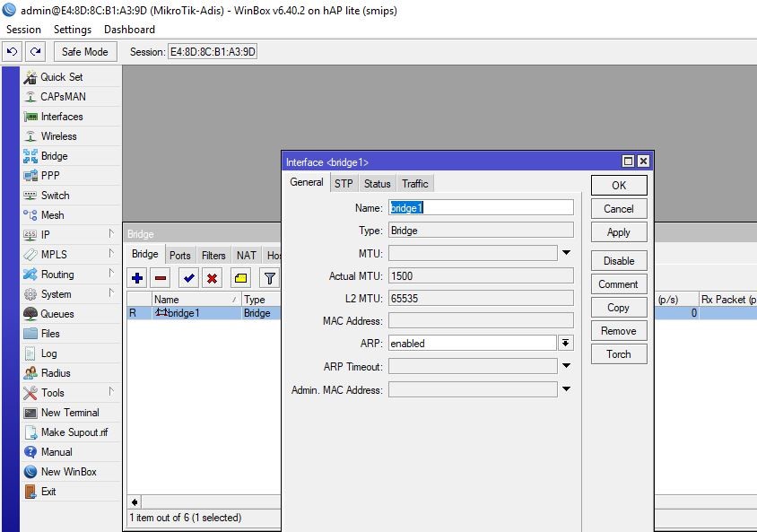
Task: Switch to the STP tab
Action: point(344,183)
